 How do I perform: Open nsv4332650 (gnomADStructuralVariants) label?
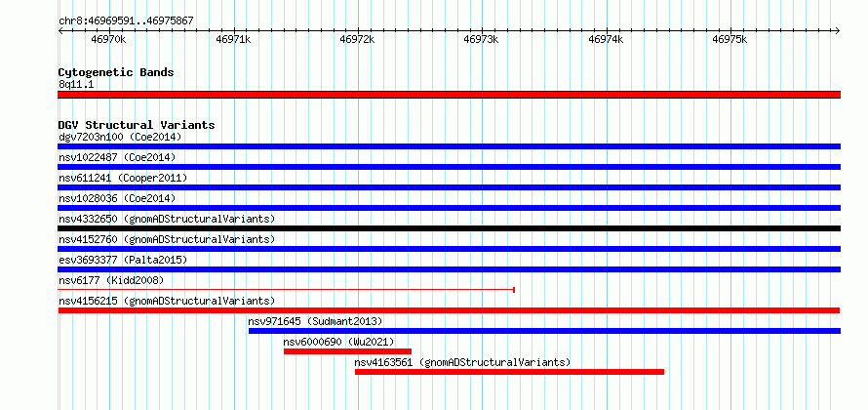point(167,219)
